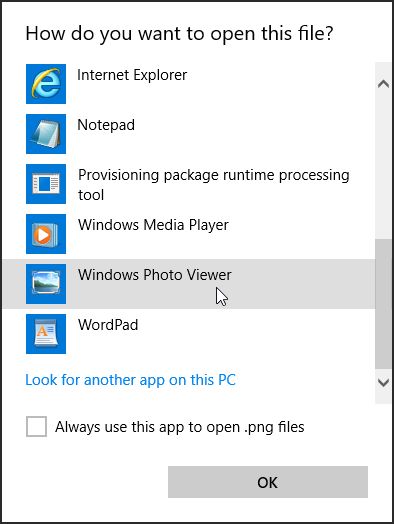Enable the always use this app checkbox

tap(36, 426)
